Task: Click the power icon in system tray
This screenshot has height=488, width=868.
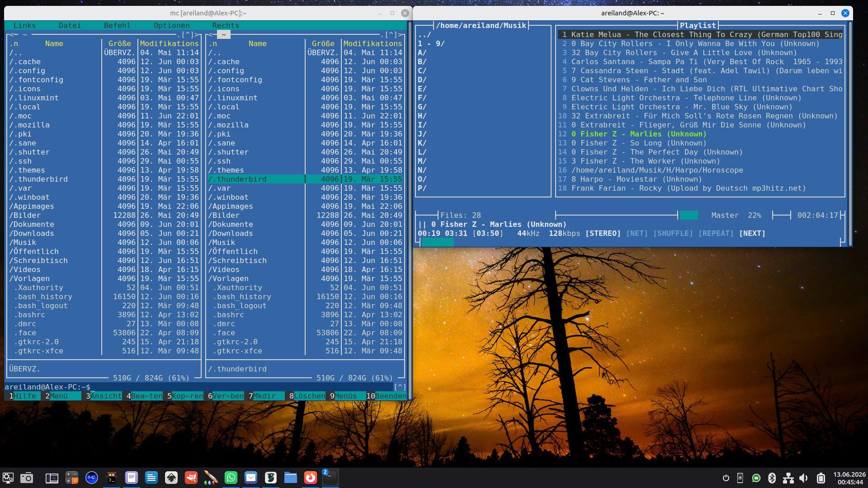Action: tap(726, 478)
